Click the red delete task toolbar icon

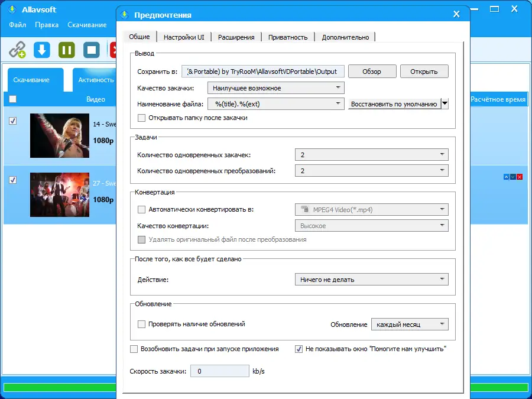pos(115,50)
